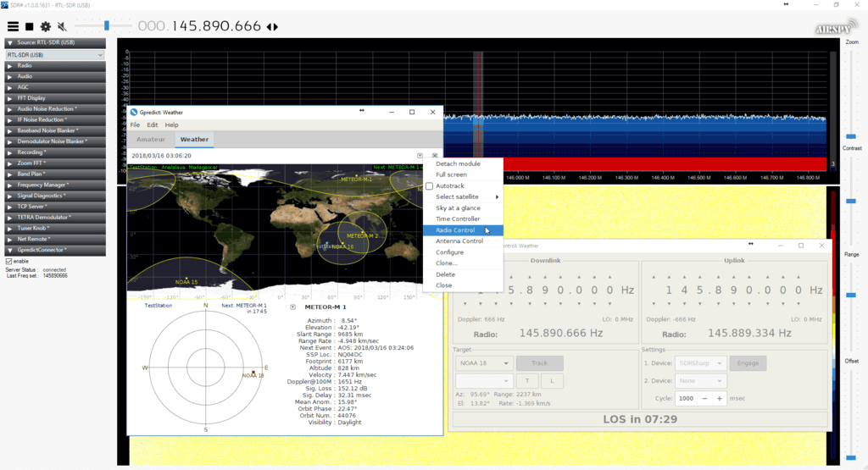868x470 pixels.
Task: Switch to the Amateur tab
Action: 151,140
